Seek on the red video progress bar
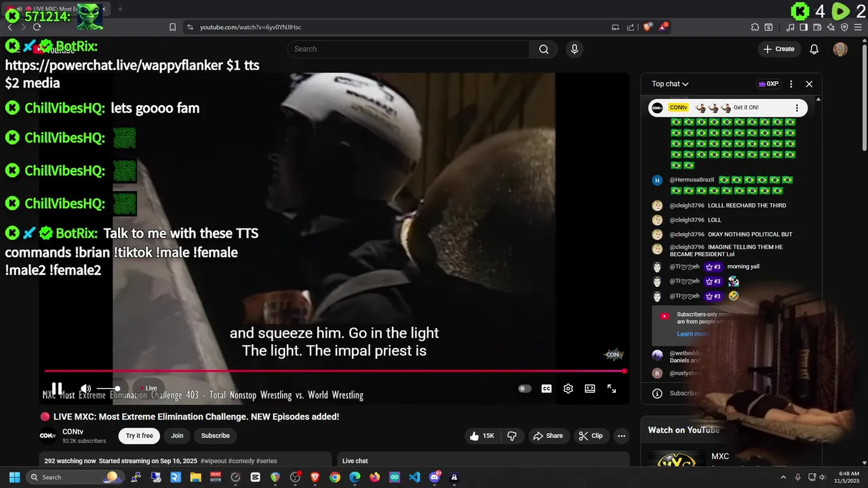The image size is (868, 488). coord(335,371)
